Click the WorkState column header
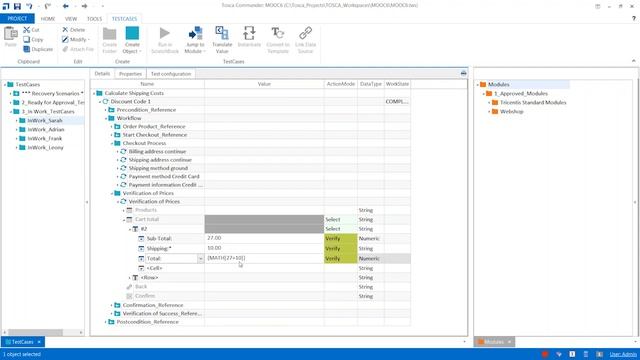Image resolution: width=640 pixels, height=360 pixels. point(397,84)
